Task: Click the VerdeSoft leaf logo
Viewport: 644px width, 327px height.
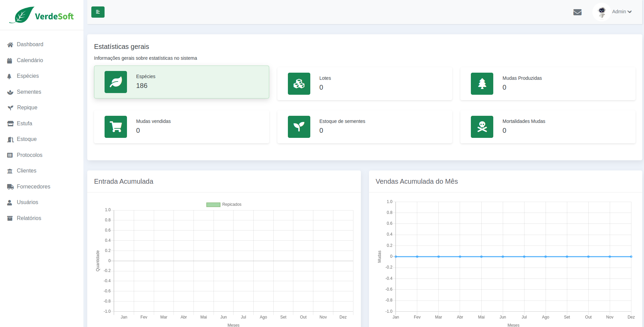Action: point(41,15)
